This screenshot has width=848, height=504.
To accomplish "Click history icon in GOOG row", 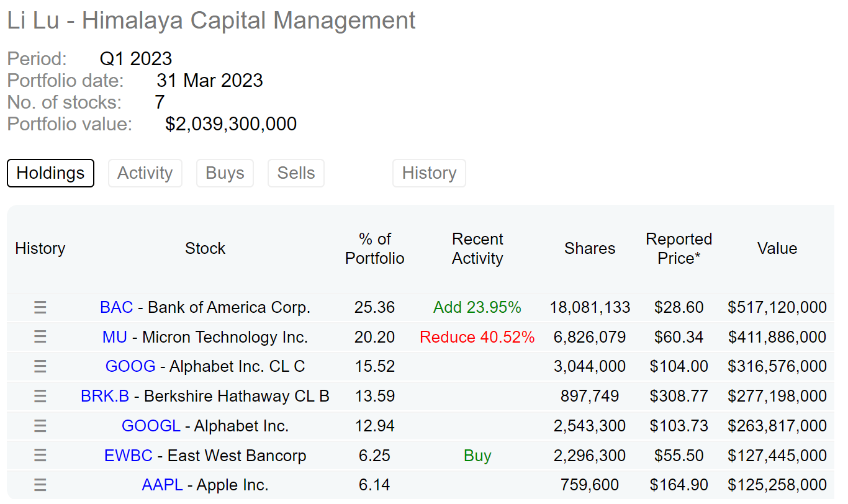I will (x=40, y=366).
